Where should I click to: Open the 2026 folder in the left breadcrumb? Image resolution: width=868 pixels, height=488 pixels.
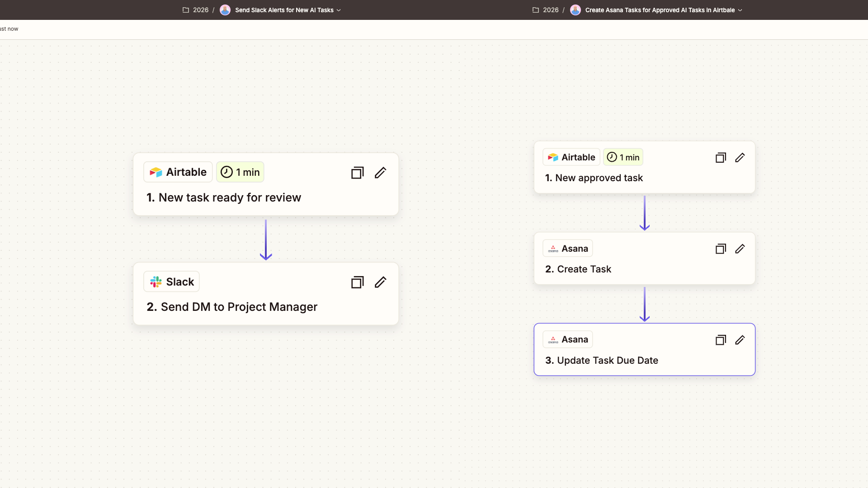201,9
